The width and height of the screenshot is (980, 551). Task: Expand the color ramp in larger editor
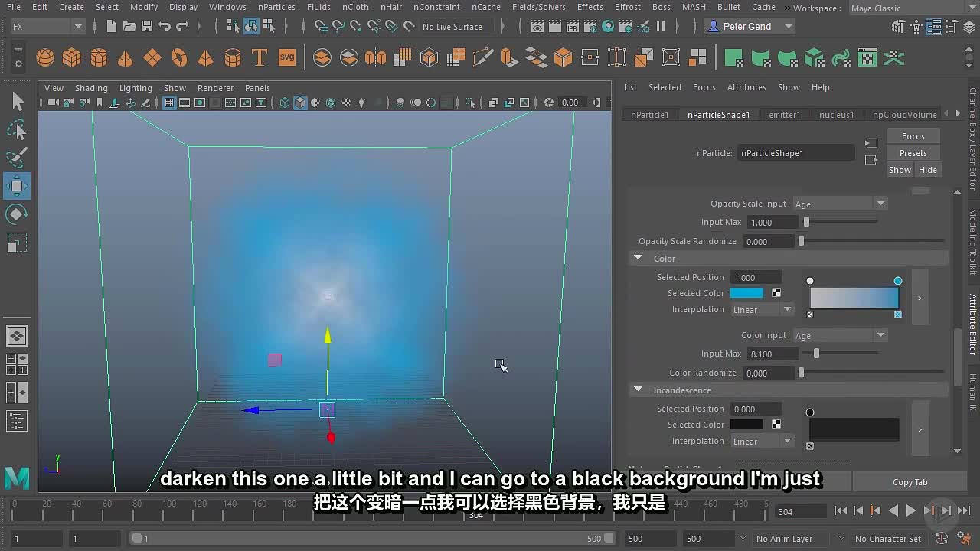(920, 298)
